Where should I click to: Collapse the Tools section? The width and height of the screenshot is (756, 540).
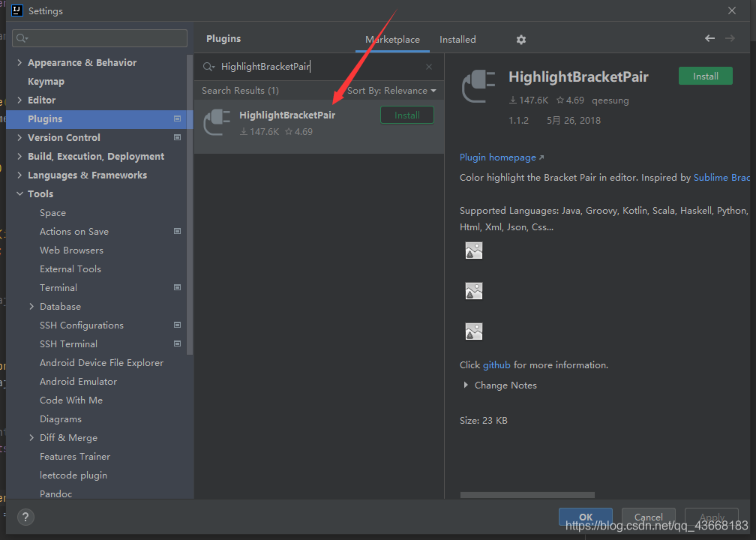click(x=19, y=193)
